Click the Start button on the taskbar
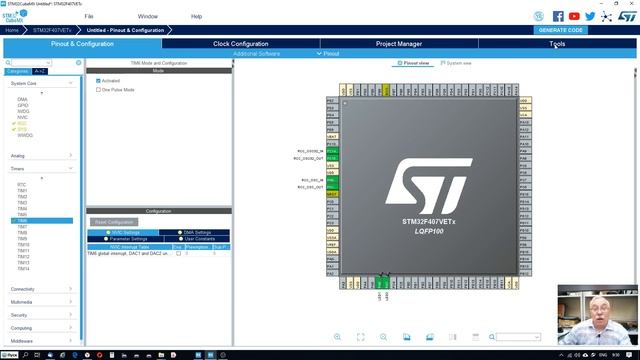640x360 pixels. point(9,355)
